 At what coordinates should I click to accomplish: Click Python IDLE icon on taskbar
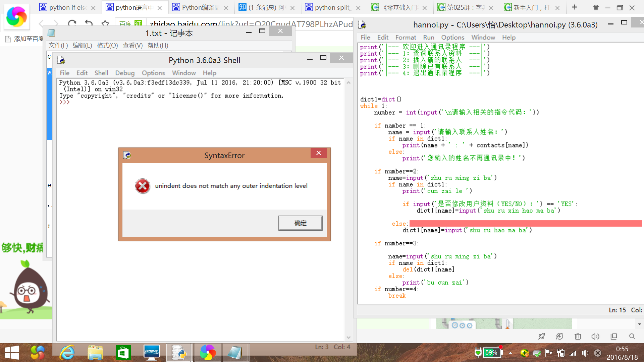coord(179,353)
